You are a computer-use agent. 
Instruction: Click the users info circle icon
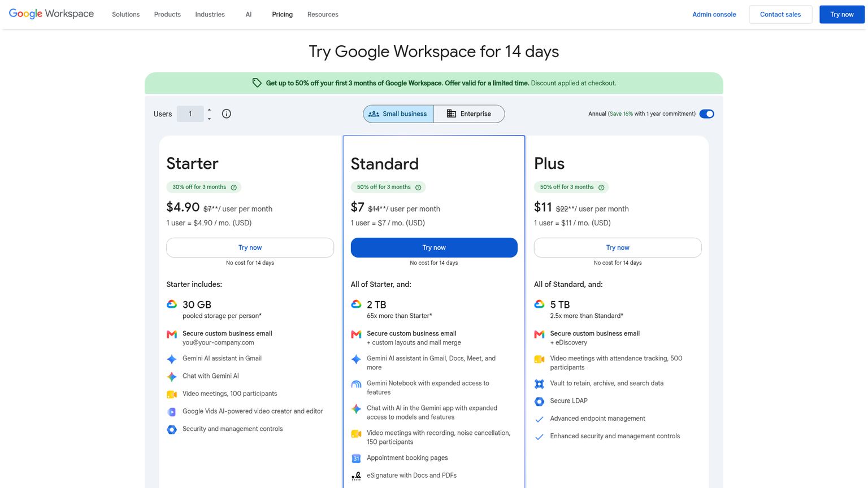click(227, 114)
